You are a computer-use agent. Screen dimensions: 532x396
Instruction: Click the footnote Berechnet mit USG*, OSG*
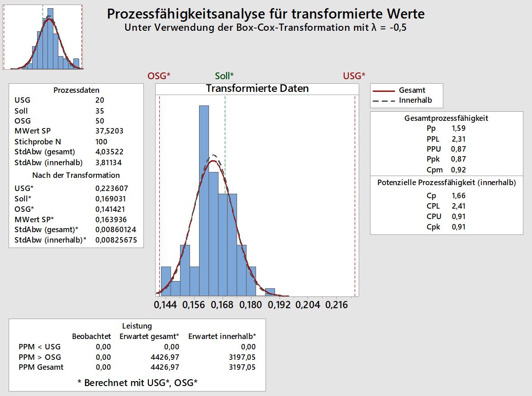pyautogui.click(x=137, y=382)
